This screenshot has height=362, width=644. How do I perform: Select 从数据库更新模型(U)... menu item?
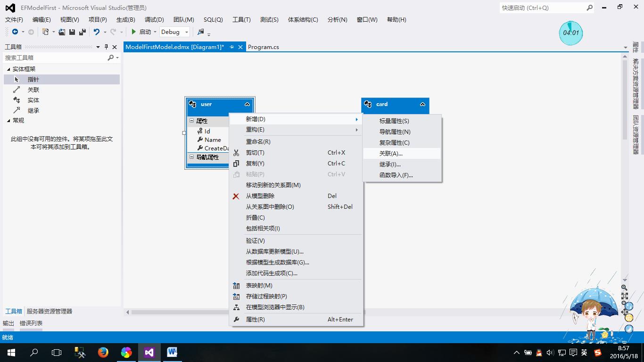(x=296, y=251)
